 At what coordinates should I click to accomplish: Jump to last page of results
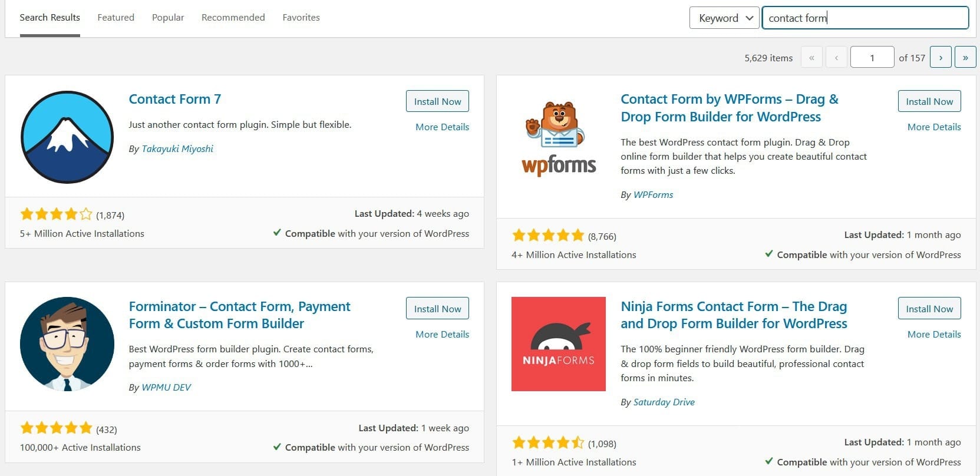pos(965,58)
